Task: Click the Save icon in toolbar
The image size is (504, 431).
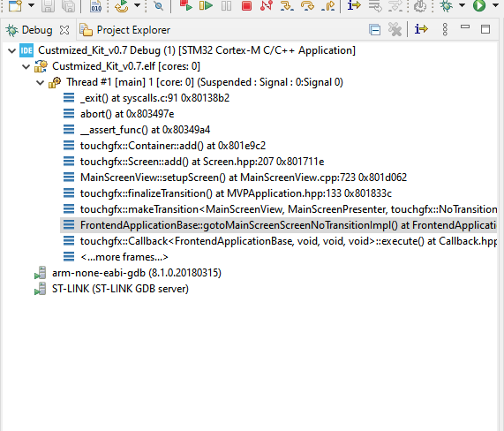Action: [x=48, y=5]
